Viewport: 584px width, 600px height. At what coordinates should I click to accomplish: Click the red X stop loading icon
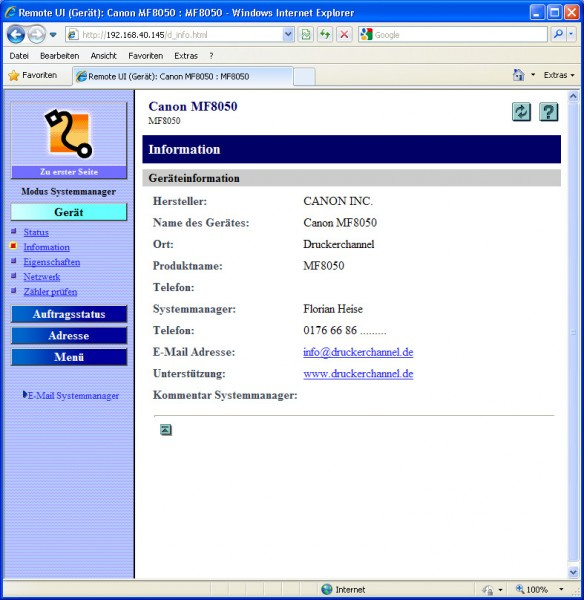point(344,35)
